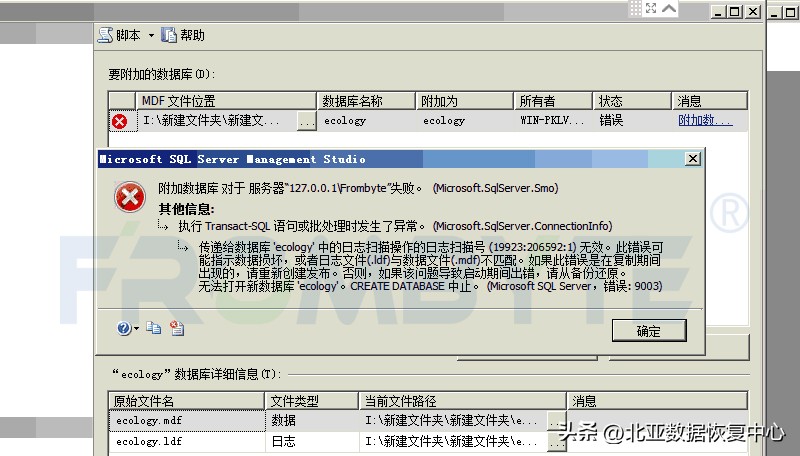The height and width of the screenshot is (456, 800).
Task: Maximize the attach database window
Action: 735,12
